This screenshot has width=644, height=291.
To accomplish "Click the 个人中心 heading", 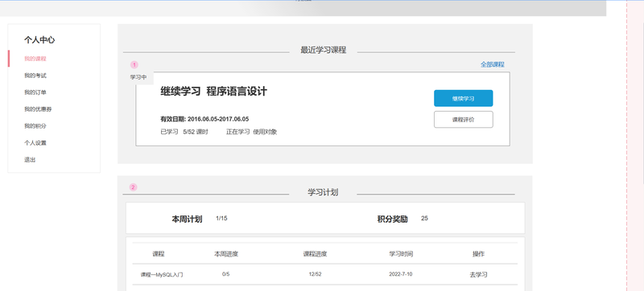I will click(x=39, y=39).
